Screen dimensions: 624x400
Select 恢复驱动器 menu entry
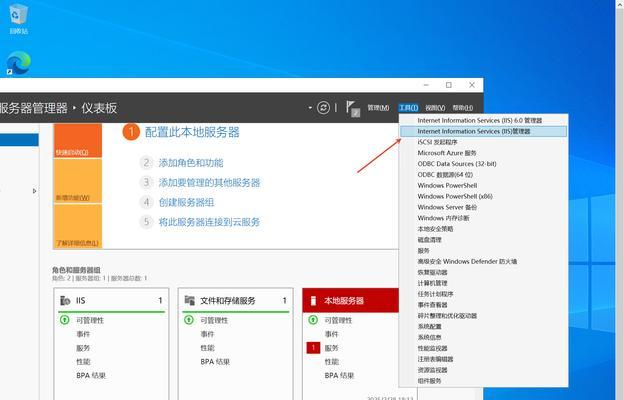click(484, 272)
